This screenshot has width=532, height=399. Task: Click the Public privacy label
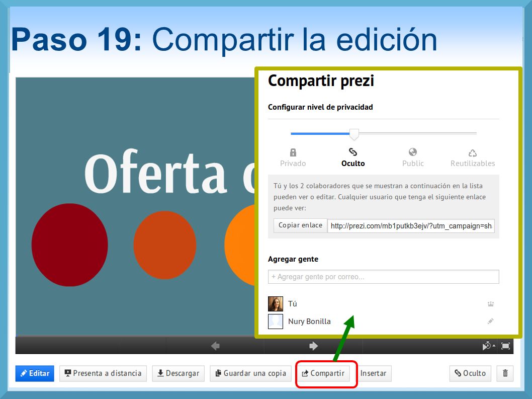(413, 164)
